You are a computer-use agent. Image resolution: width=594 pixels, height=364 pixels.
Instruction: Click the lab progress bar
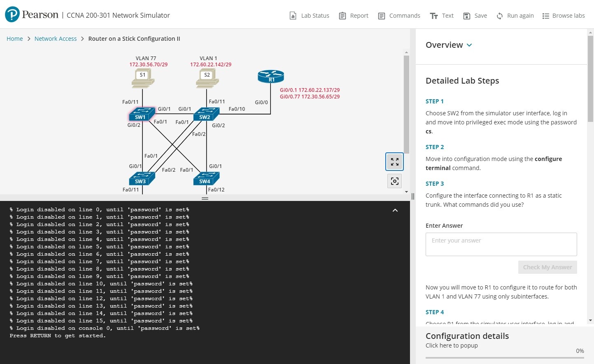point(505,358)
